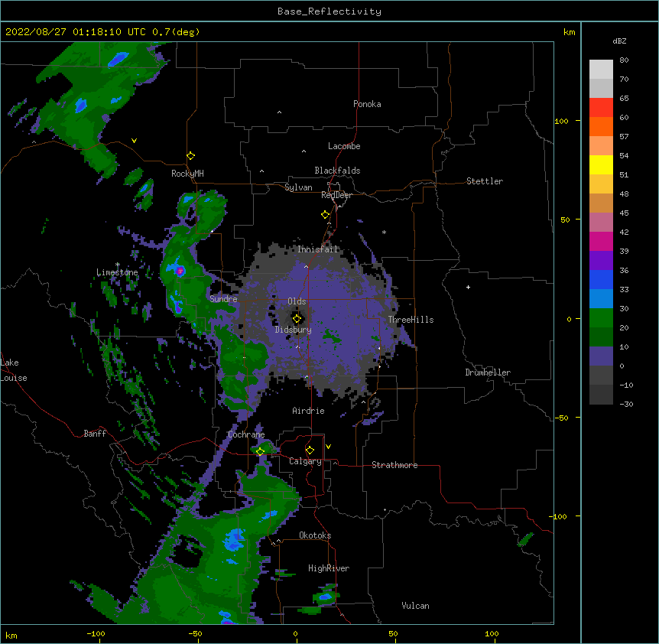Click the 80 value in the dBZ legend

tap(624, 60)
